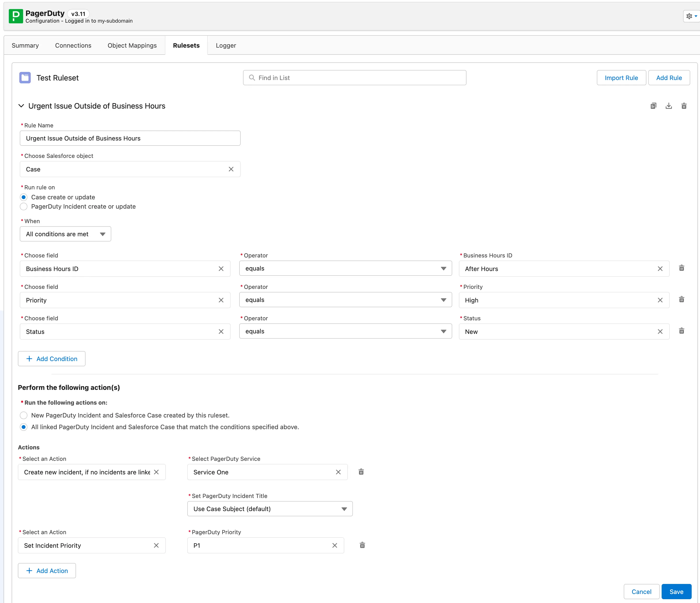Image resolution: width=700 pixels, height=603 pixels.
Task: Clear the Case Salesforce object selection
Action: (x=231, y=169)
